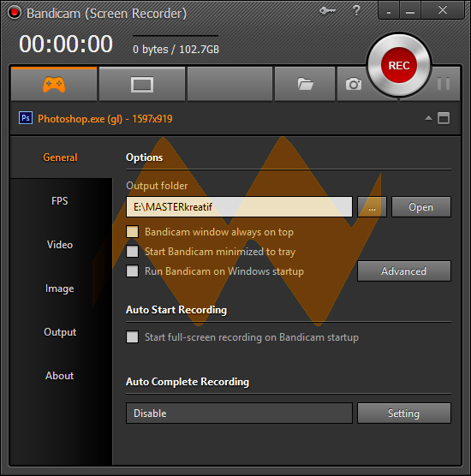Image resolution: width=471 pixels, height=476 pixels.
Task: Collapse panel with the small up arrow
Action: [x=428, y=118]
